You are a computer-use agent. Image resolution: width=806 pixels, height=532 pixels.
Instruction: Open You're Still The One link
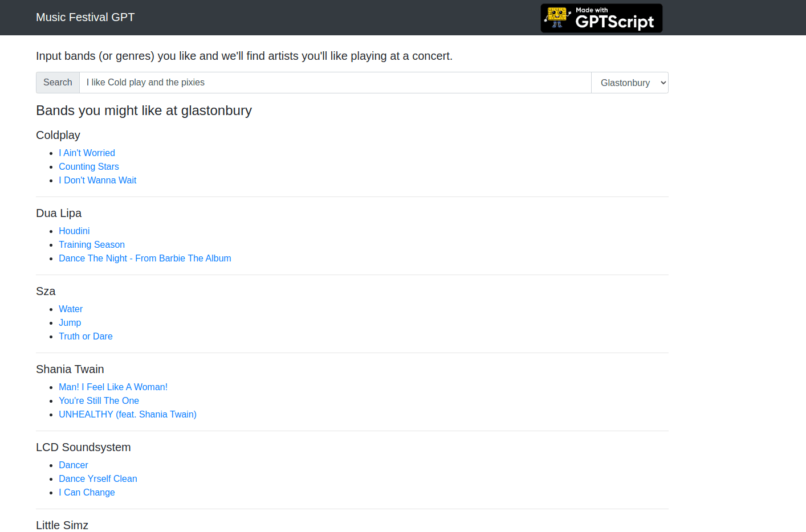pos(99,400)
